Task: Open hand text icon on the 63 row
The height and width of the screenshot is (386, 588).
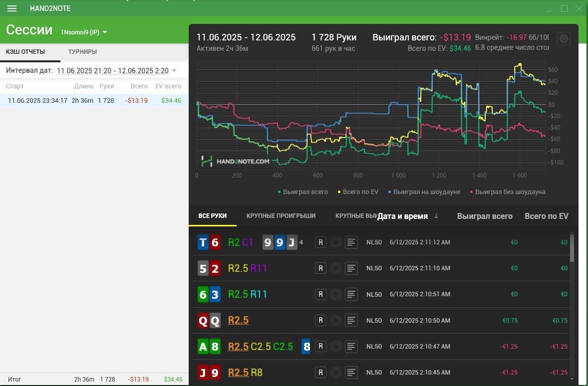Action: point(351,295)
